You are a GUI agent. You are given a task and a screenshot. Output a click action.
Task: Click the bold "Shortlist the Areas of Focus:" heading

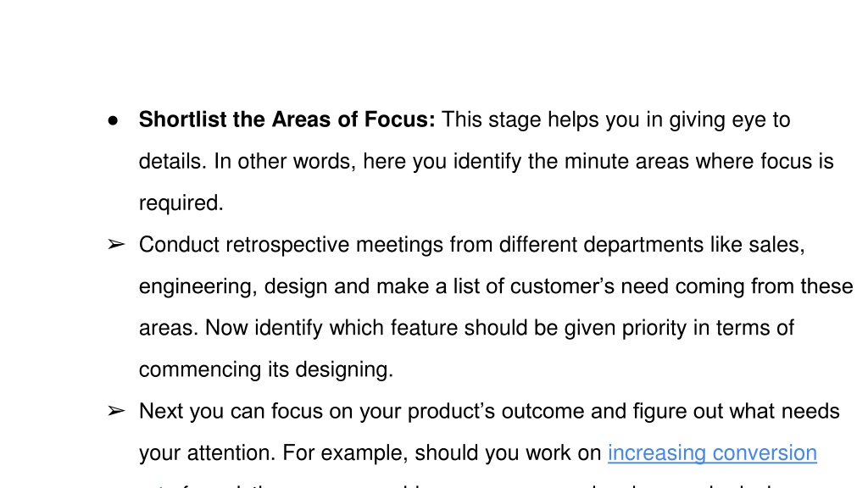(287, 119)
